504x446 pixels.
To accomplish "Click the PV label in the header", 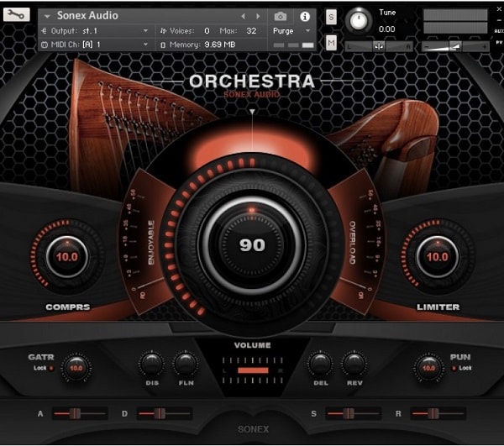I will 499,42.
